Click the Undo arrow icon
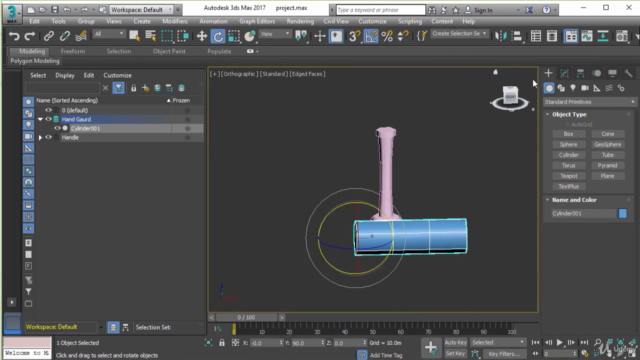The height and width of the screenshot is (360, 640). [14, 36]
